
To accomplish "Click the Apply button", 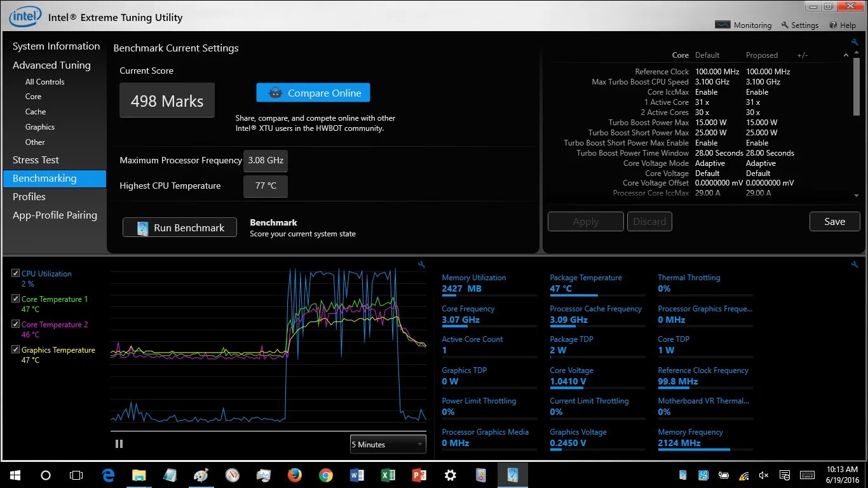I will pos(585,221).
